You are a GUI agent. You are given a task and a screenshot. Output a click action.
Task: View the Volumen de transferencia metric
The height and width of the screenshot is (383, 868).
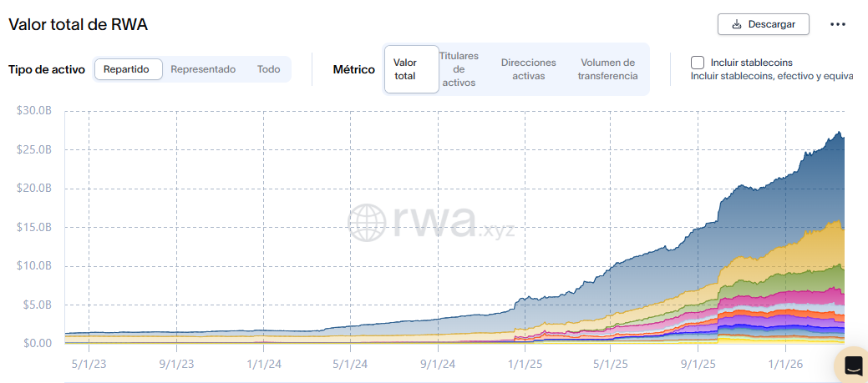607,69
